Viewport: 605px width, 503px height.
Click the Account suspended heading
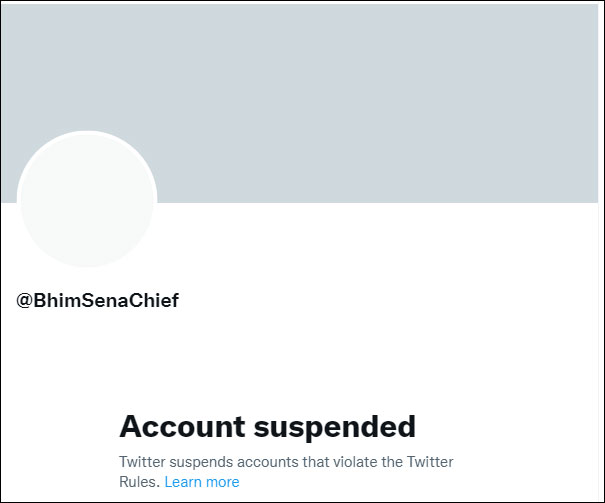coord(267,427)
